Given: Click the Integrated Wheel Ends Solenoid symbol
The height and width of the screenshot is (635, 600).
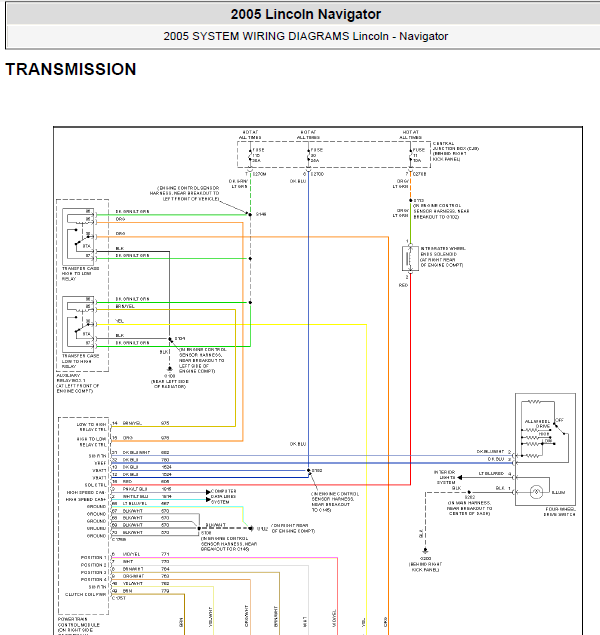Looking at the screenshot, I should [410, 258].
